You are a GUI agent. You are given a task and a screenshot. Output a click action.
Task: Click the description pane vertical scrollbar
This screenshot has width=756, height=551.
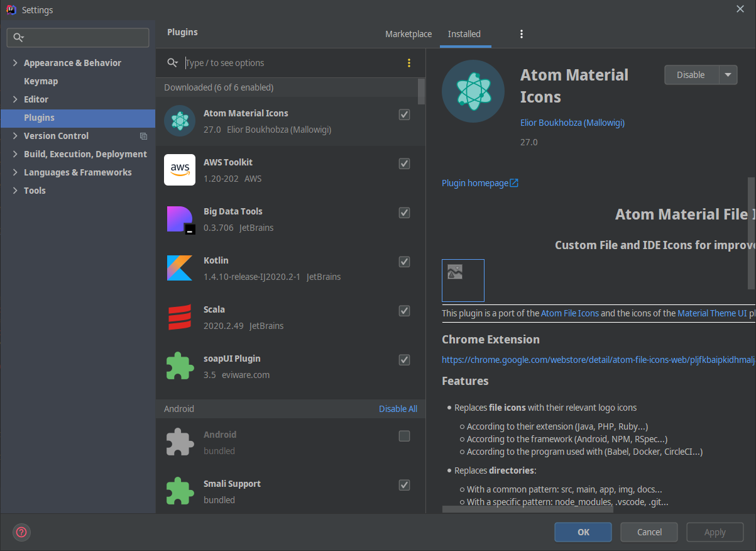tap(752, 233)
